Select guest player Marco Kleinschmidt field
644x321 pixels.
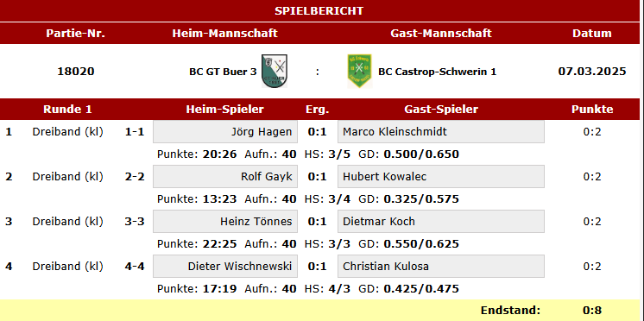[441, 132]
